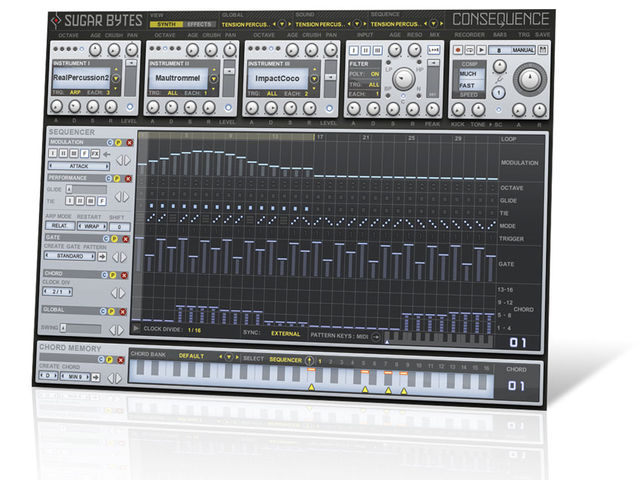Shift the modulation lane left with the arrow

point(119,160)
